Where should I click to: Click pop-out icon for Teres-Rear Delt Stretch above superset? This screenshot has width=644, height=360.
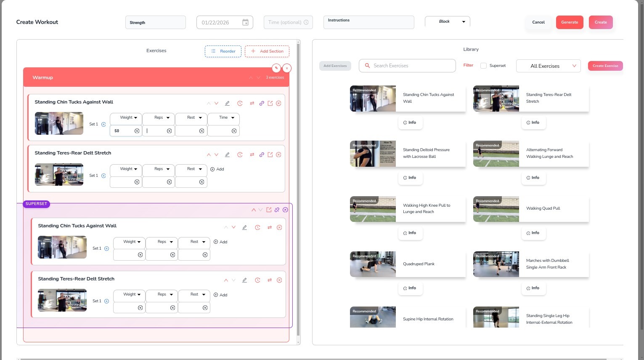270,155
